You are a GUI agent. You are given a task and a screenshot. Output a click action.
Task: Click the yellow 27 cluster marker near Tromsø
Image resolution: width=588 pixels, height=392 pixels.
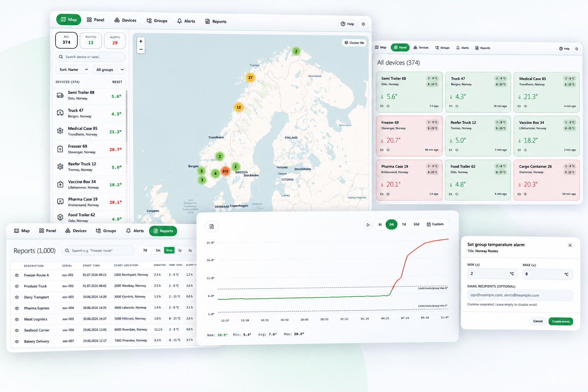coord(250,78)
